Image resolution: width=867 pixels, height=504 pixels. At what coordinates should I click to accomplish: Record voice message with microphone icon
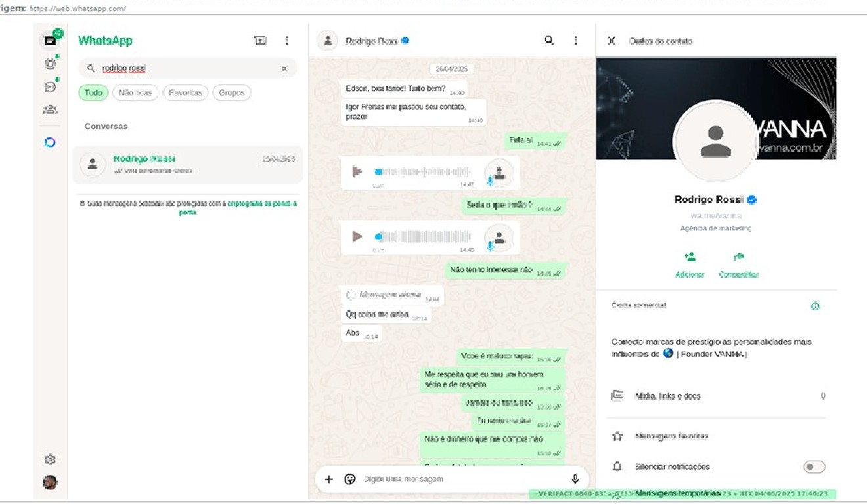tap(575, 479)
